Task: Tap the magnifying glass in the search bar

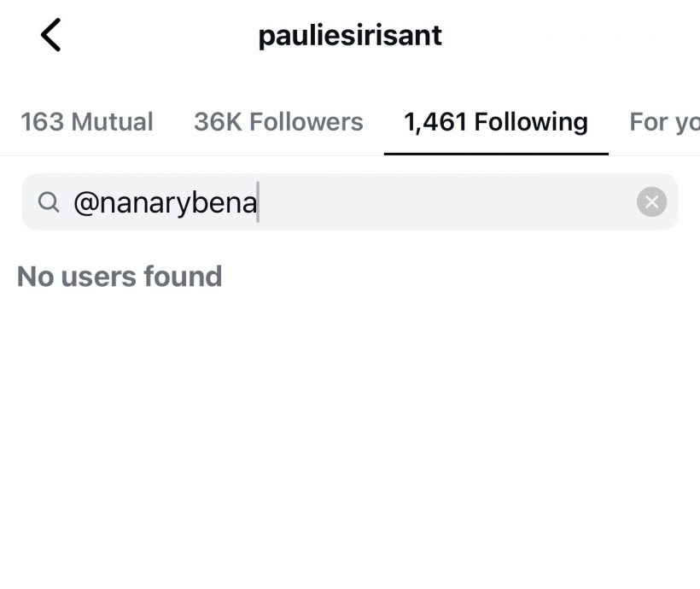Action: coord(49,201)
